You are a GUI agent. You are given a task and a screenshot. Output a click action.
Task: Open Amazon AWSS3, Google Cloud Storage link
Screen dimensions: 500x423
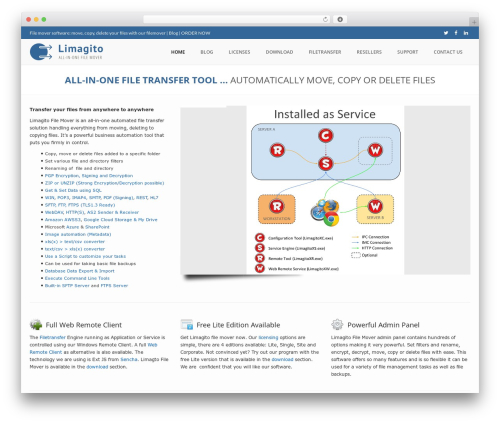pos(101,220)
